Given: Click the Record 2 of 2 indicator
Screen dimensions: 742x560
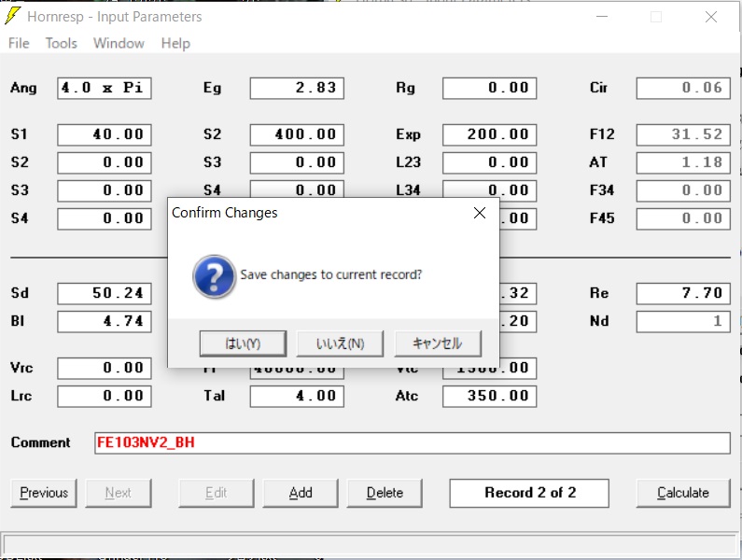Looking at the screenshot, I should pyautogui.click(x=529, y=493).
